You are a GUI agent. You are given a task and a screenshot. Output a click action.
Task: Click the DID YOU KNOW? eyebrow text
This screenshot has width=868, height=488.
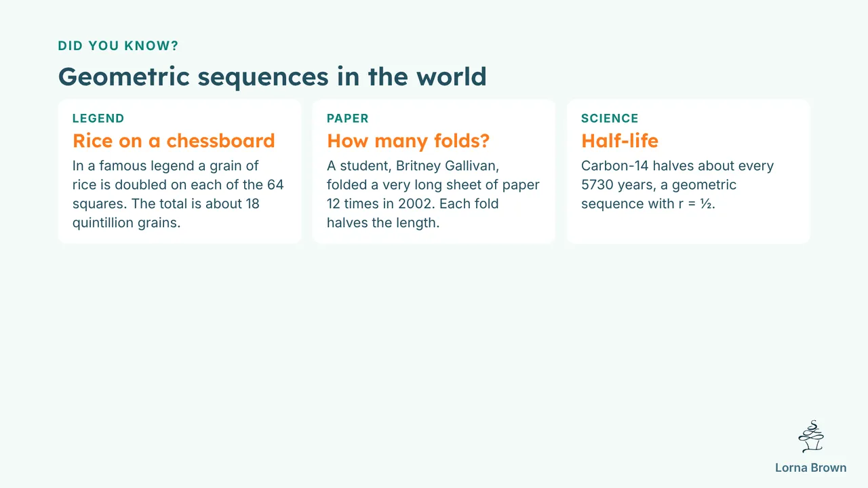[x=118, y=46]
